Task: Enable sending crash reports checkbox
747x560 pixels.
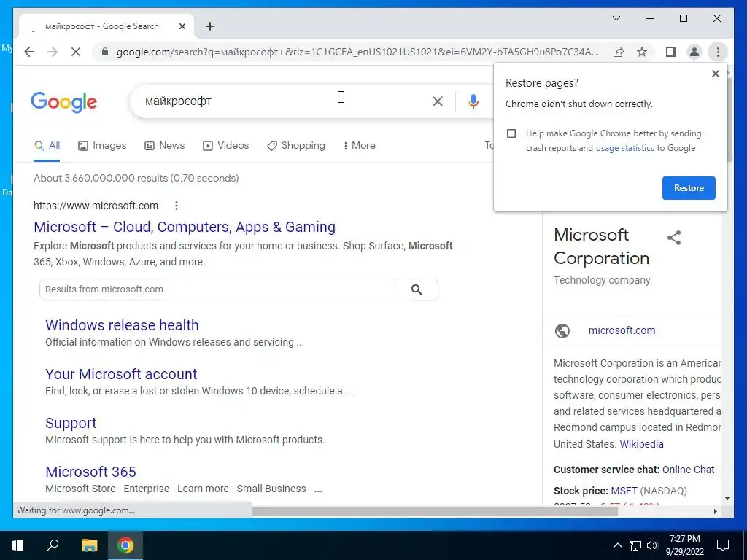Action: 511,133
